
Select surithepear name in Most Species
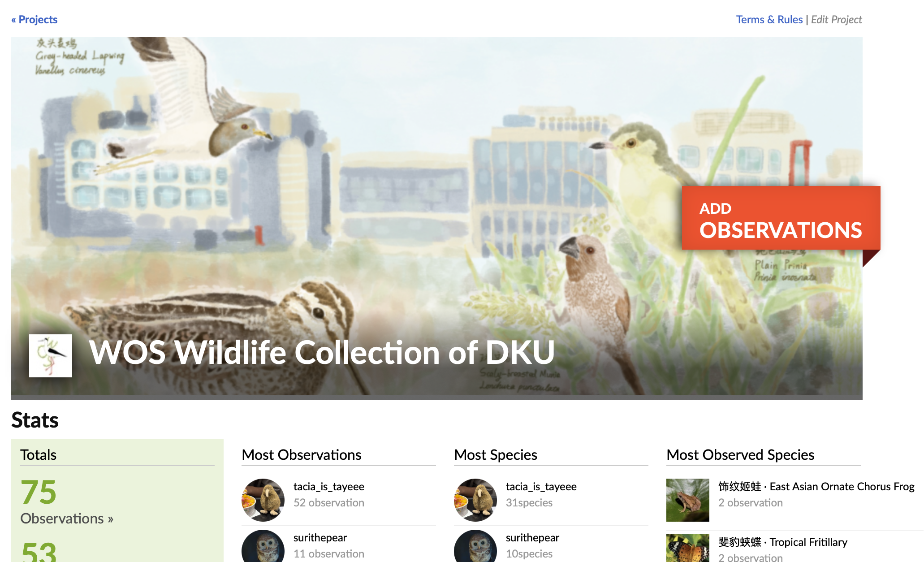(x=532, y=537)
